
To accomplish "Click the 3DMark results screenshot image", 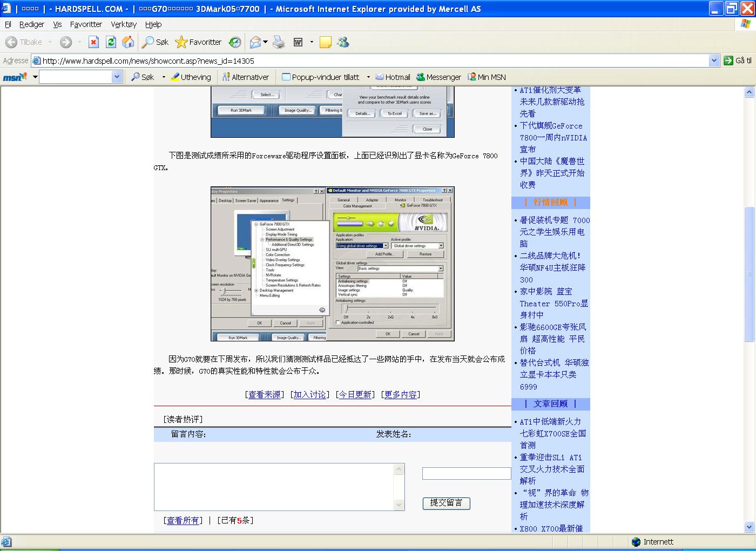I will 333,112.
